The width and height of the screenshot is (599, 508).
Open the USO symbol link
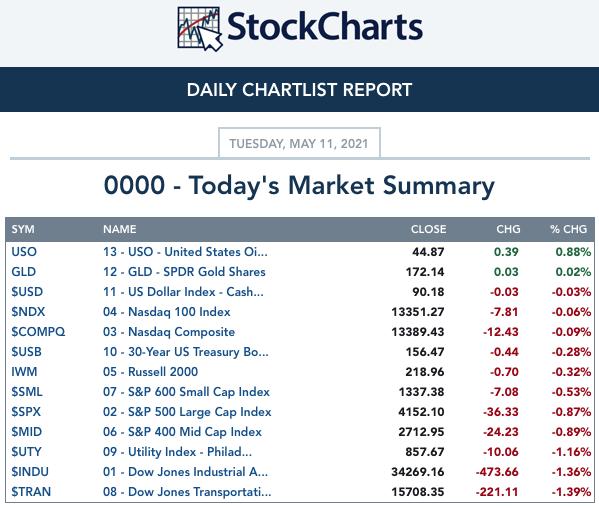24,252
